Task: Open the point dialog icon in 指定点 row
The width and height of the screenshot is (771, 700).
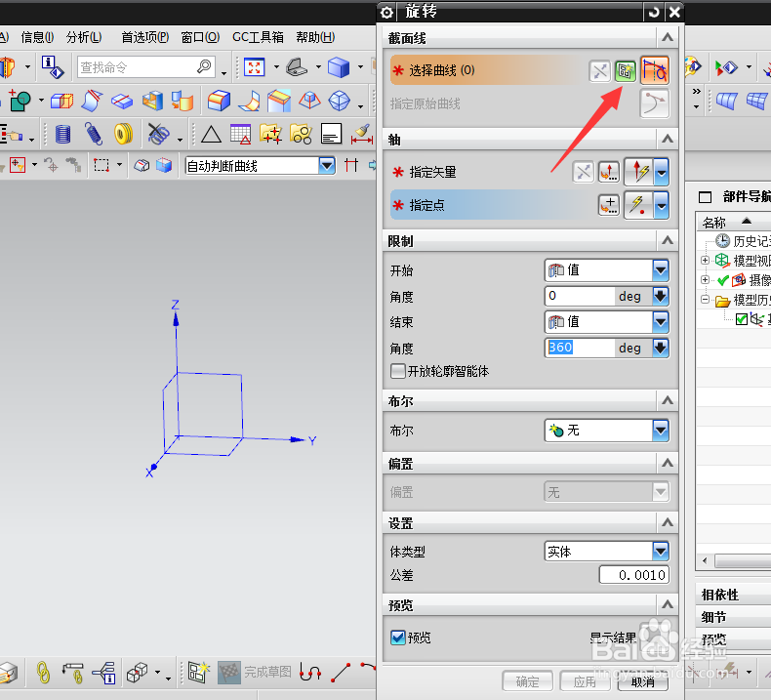Action: pyautogui.click(x=609, y=205)
